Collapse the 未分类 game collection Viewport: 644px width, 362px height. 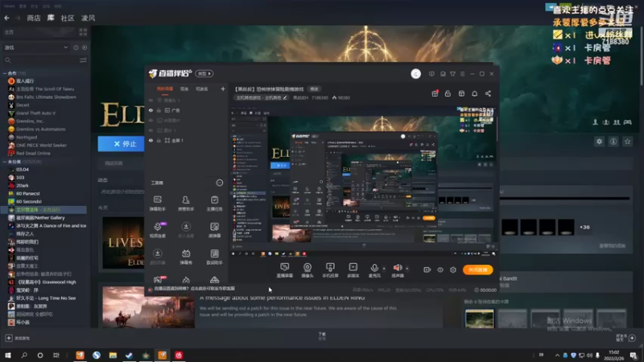tap(5, 162)
